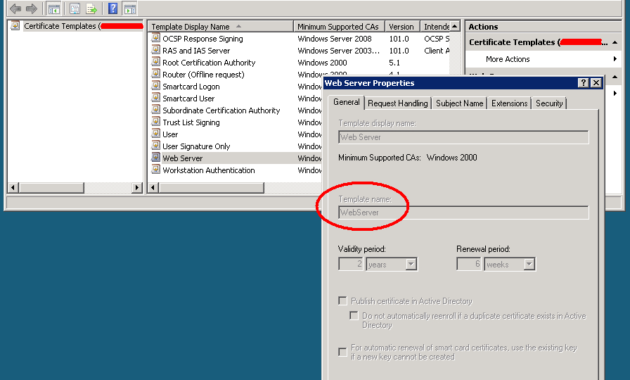Select the Workstation Authentication row text
630x380 pixels.
pyautogui.click(x=209, y=170)
